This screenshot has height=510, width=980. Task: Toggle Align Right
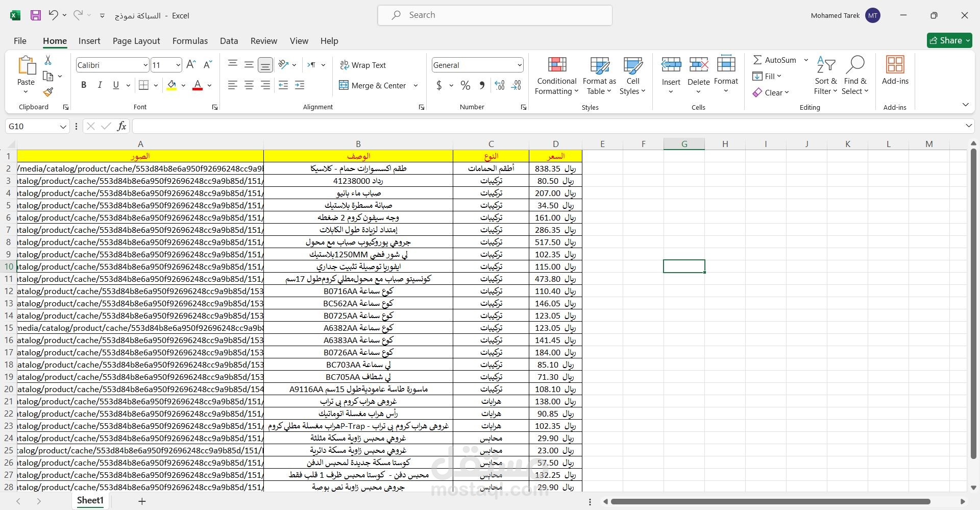click(x=265, y=85)
